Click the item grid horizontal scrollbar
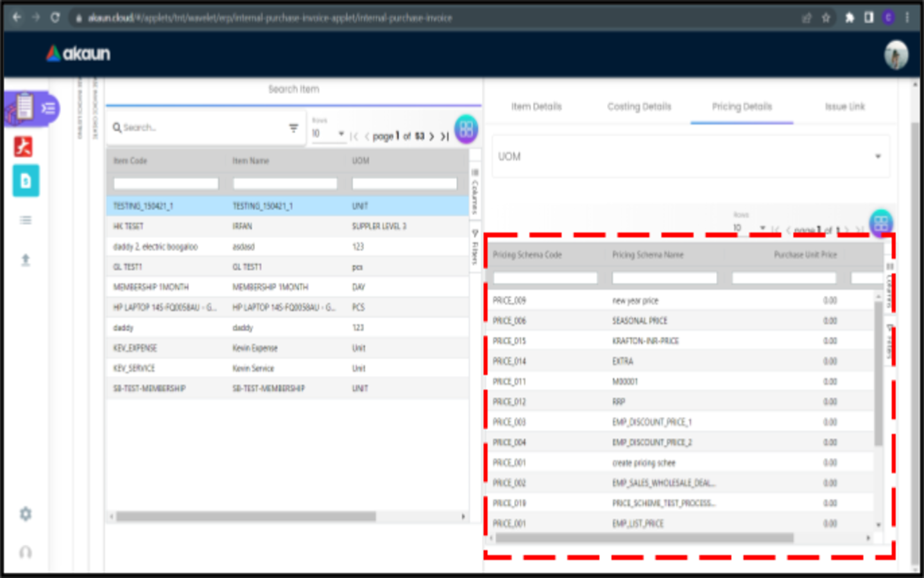The image size is (924, 578). click(246, 516)
